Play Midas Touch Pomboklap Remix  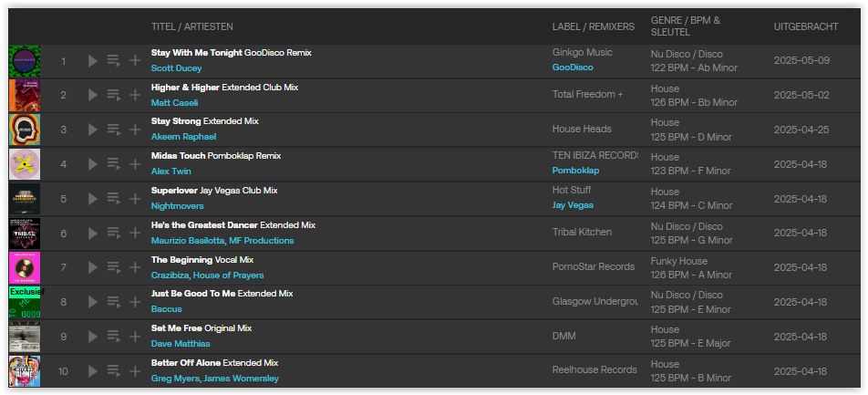point(92,164)
